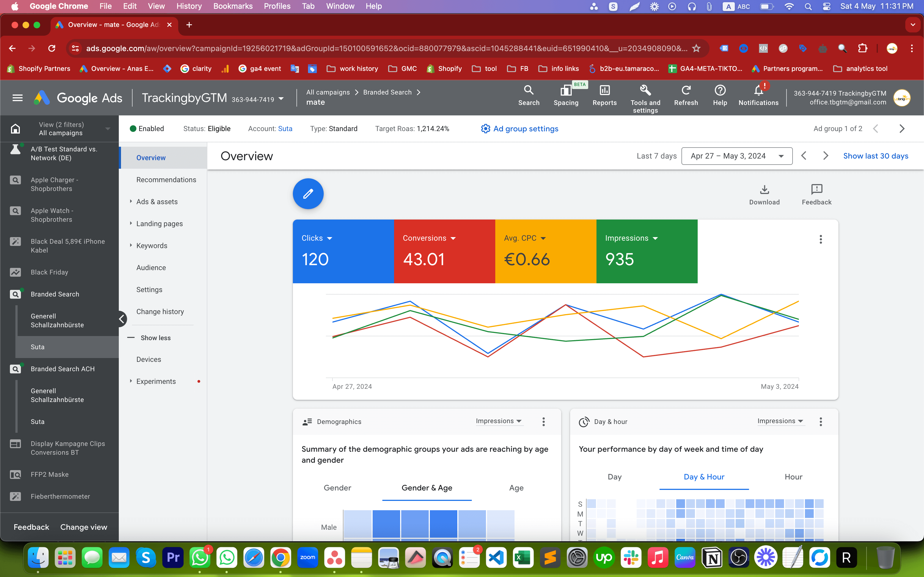924x577 pixels.
Task: Click the Download icon for report
Action: pos(764,190)
